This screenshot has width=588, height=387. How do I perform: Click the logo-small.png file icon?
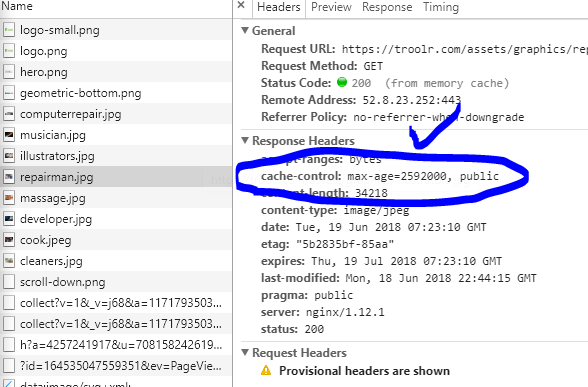point(9,30)
